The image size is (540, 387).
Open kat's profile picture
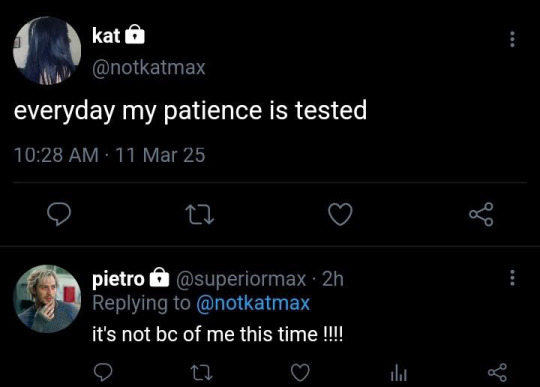[x=47, y=51]
